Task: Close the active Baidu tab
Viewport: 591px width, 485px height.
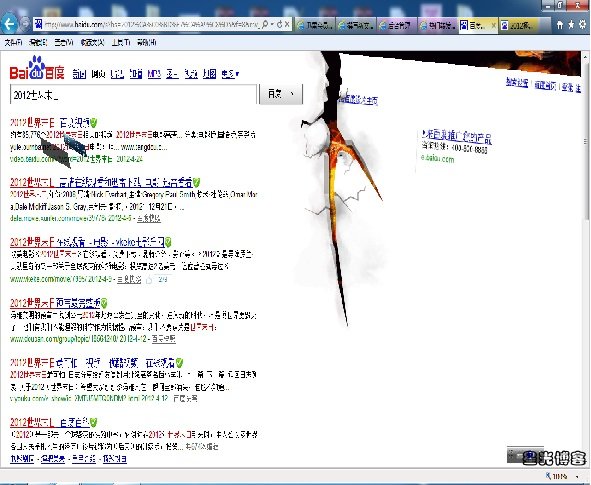Action: [493, 25]
